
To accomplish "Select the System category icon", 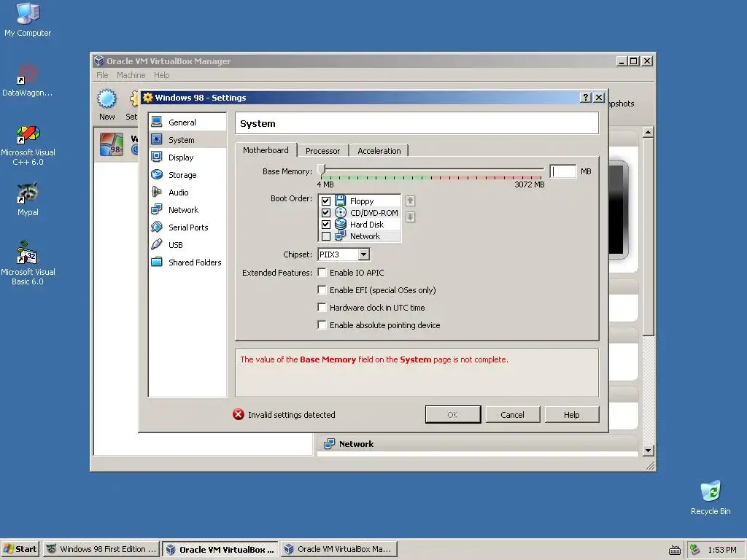I will [x=157, y=139].
